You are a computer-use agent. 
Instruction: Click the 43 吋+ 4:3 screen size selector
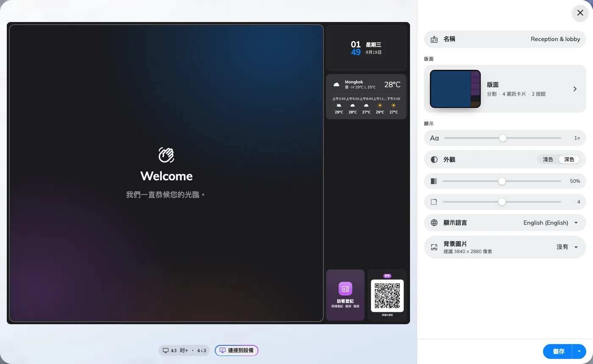[184, 350]
